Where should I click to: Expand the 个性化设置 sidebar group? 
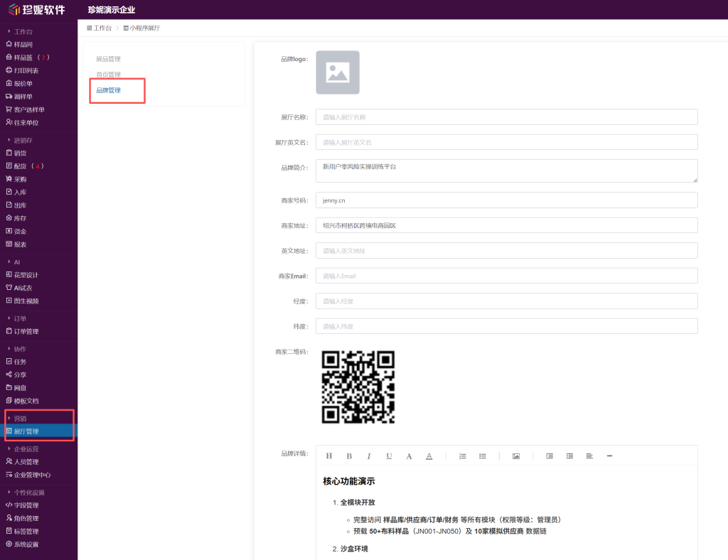coord(28,492)
